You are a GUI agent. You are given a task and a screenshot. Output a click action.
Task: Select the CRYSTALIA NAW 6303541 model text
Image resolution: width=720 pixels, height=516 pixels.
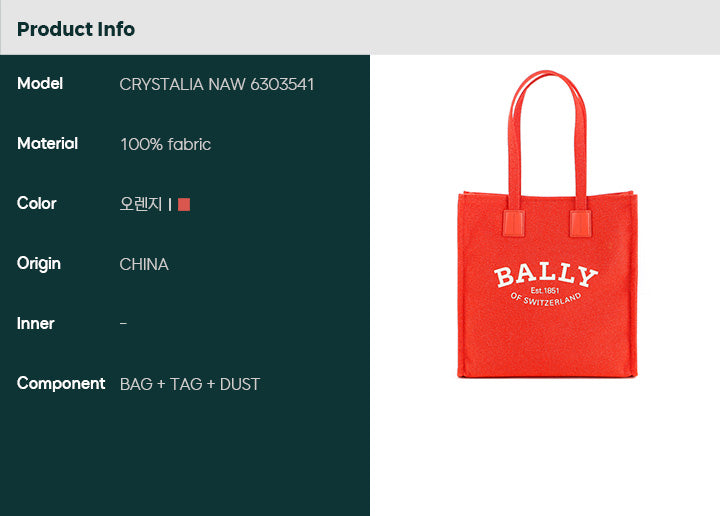pos(217,84)
